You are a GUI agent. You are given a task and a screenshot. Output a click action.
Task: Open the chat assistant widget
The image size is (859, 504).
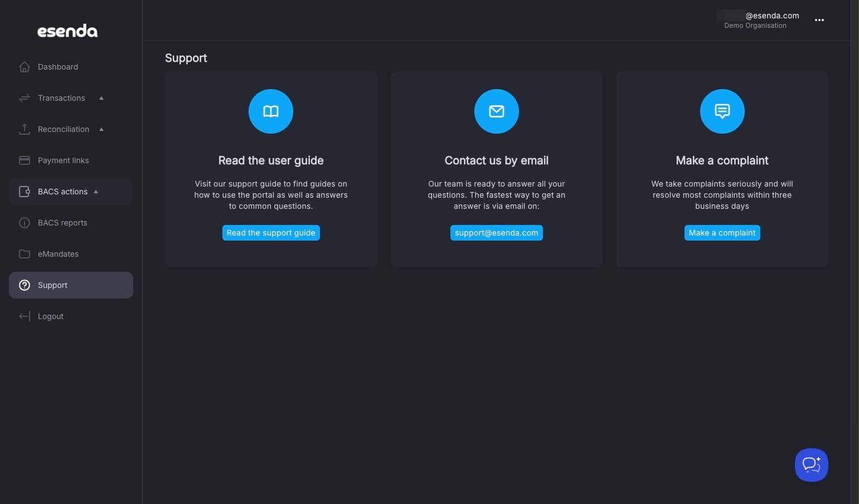click(812, 465)
